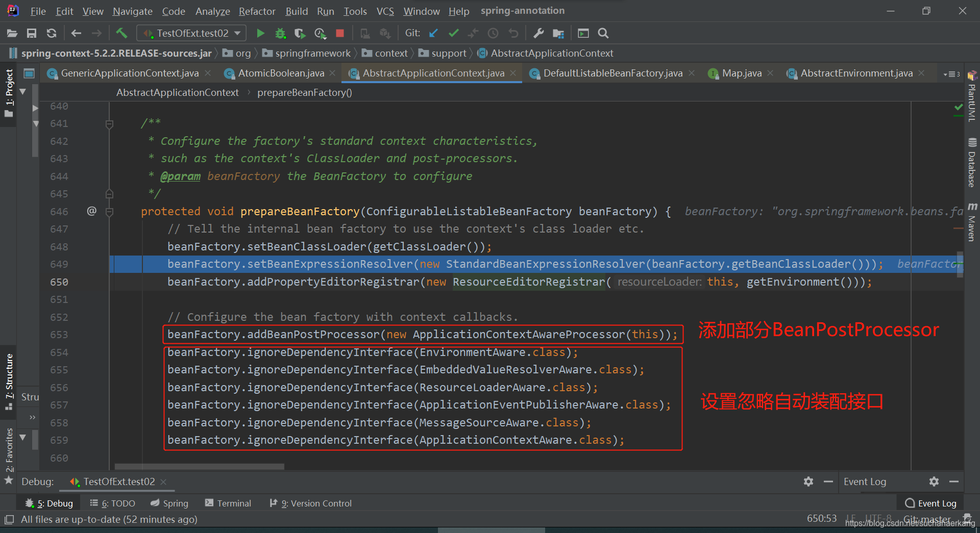Click the Git rollback undo icon
980x533 pixels.
tap(513, 33)
